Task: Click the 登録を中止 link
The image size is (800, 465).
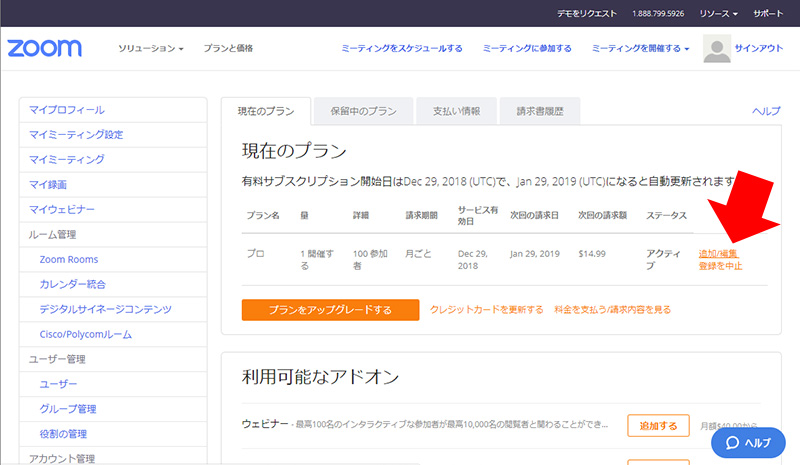Action: point(720,267)
